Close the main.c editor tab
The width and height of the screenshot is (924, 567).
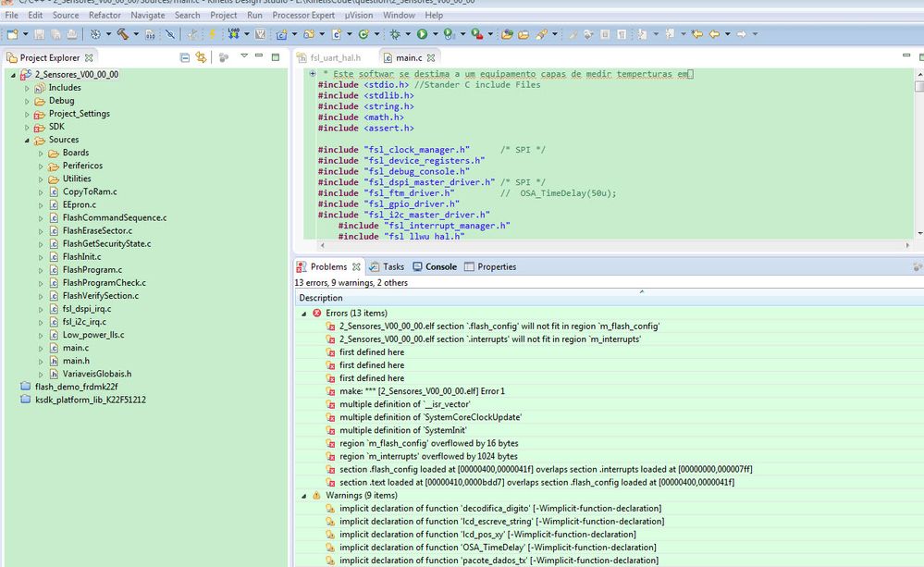tap(431, 57)
